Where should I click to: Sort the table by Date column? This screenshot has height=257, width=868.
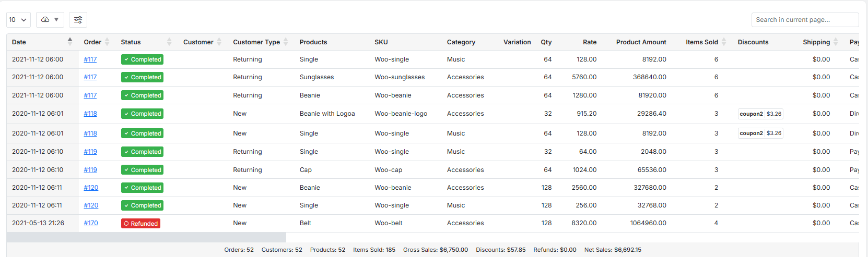point(70,42)
